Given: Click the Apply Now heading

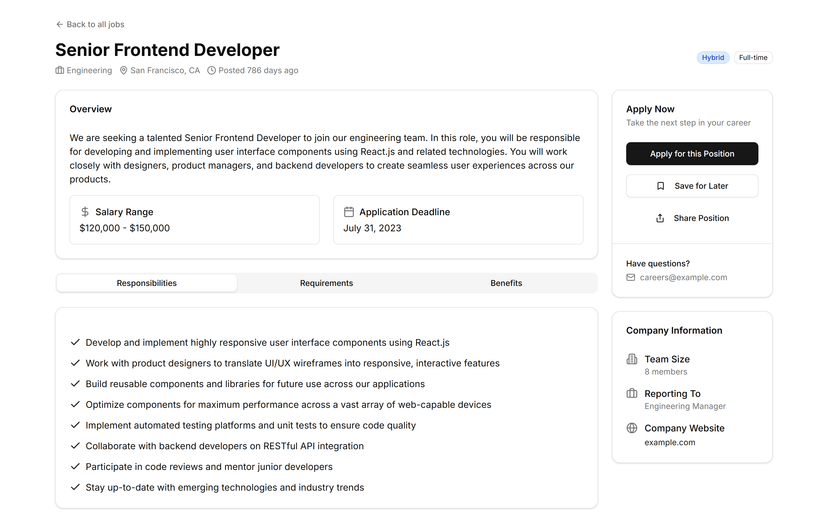Looking at the screenshot, I should click(650, 109).
